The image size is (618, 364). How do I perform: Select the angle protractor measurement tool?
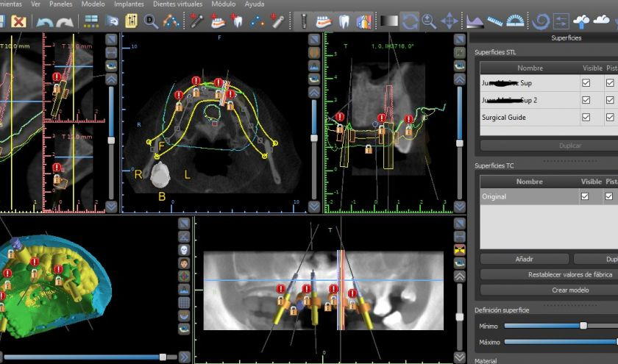(x=517, y=21)
